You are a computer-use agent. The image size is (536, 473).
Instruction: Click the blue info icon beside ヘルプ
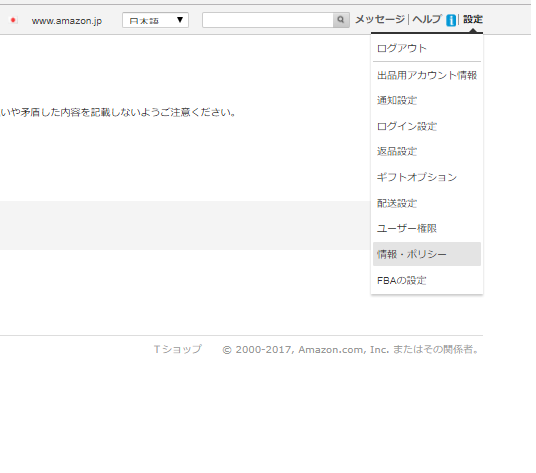tap(451, 20)
